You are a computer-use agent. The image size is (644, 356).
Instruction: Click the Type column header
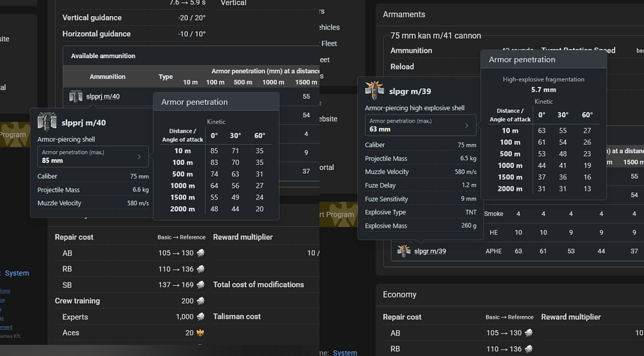pos(166,77)
